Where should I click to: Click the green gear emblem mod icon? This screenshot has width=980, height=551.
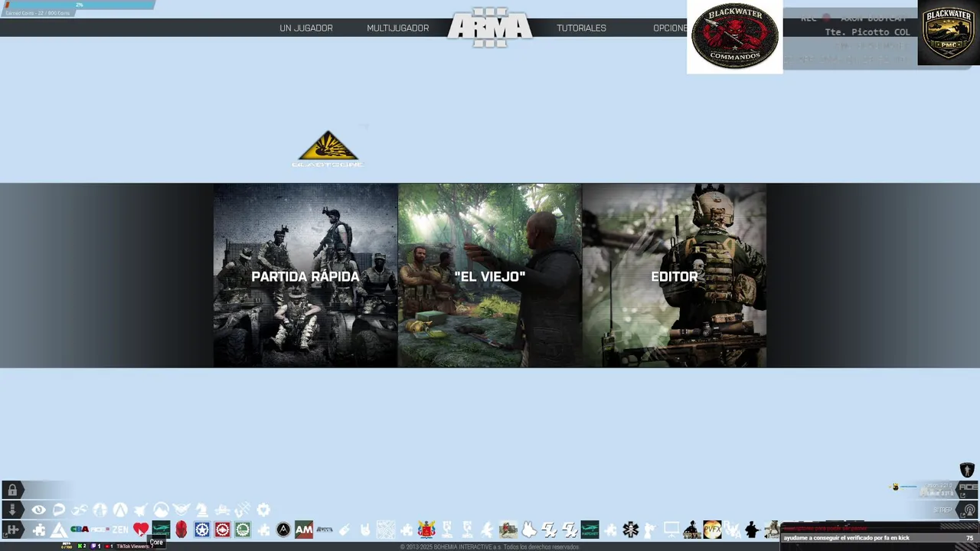click(x=243, y=530)
